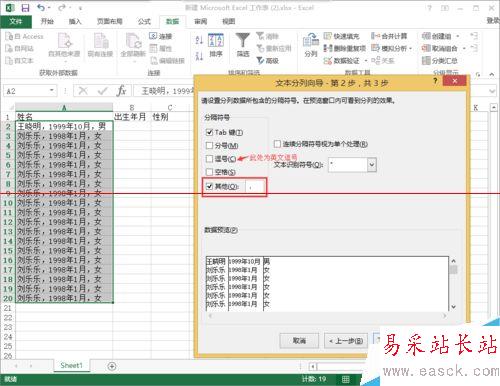This screenshot has width=500, height=386.
Task: Click 取消 (Cancel) in the wizard
Action: point(299,340)
